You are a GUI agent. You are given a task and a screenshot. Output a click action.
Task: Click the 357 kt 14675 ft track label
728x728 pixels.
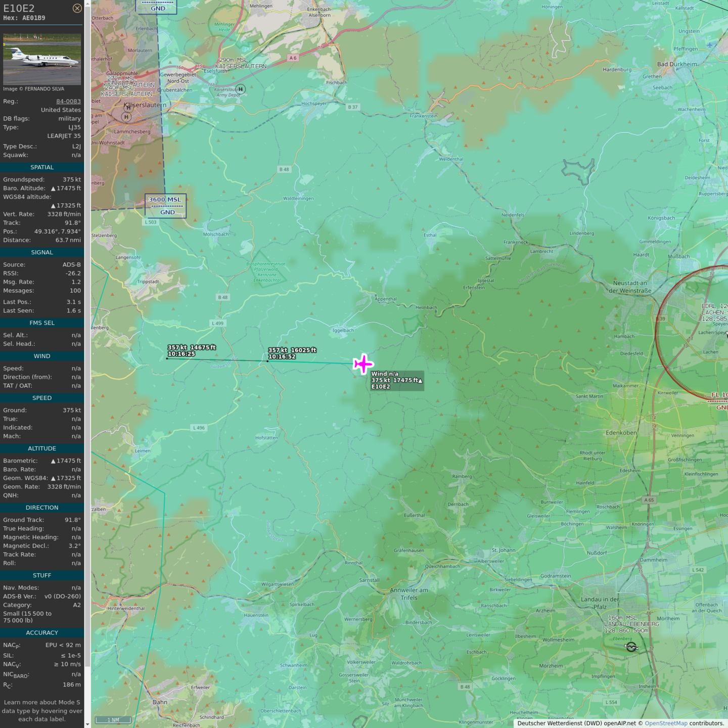192,351
